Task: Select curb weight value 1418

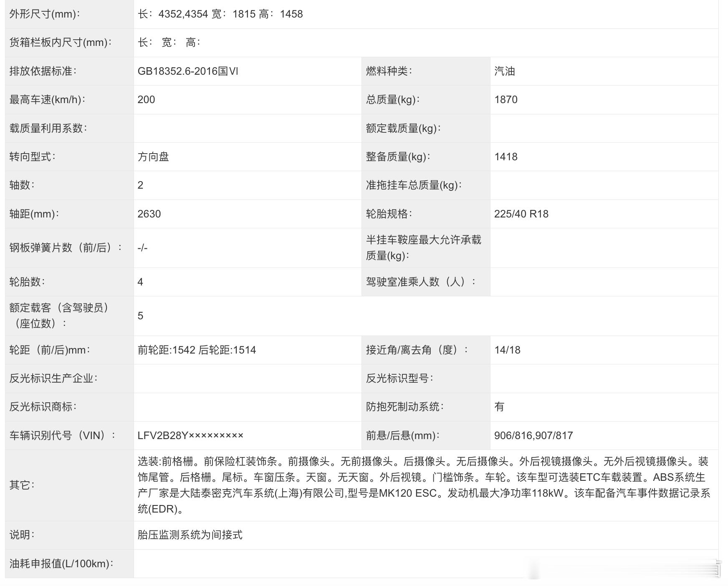Action: [506, 157]
